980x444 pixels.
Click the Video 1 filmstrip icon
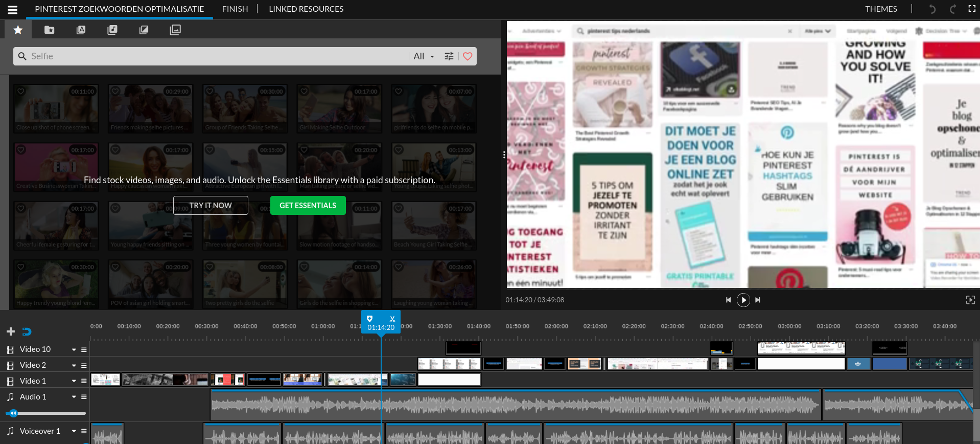tap(10, 381)
